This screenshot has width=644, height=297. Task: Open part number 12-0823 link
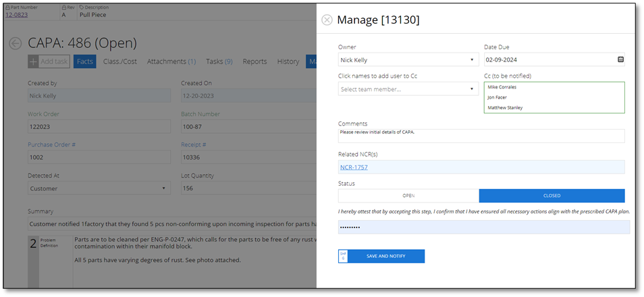[x=16, y=15]
